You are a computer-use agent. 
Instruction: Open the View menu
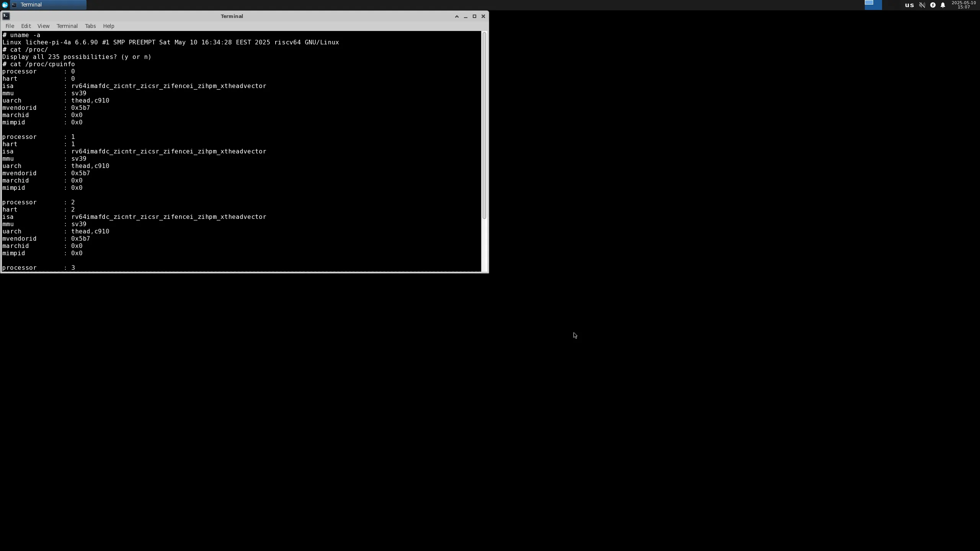pos(43,26)
